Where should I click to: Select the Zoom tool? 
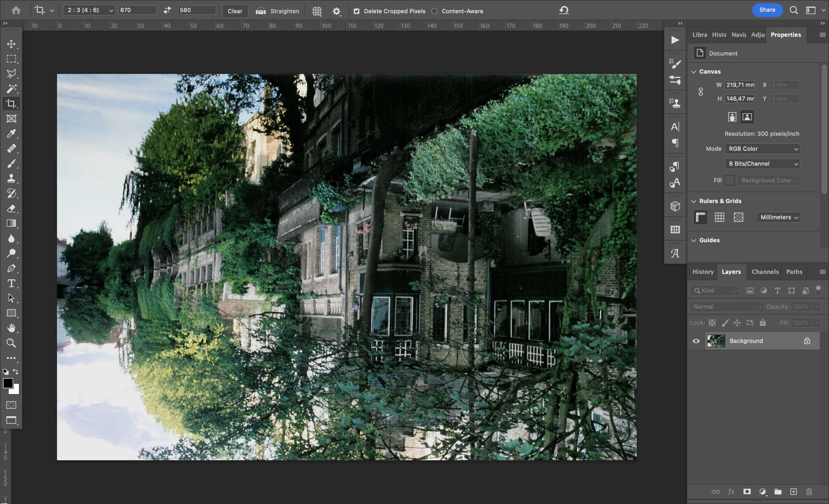coord(12,343)
